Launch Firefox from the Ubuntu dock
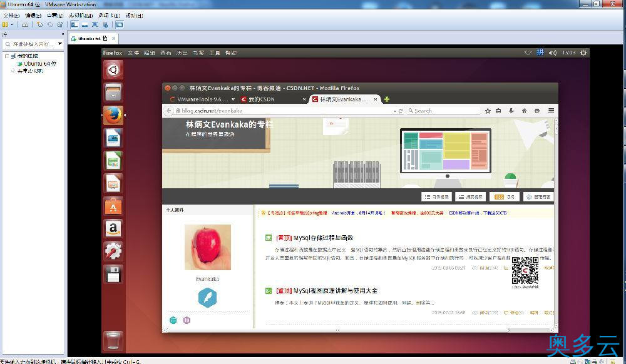The height and width of the screenshot is (364, 626). click(113, 116)
